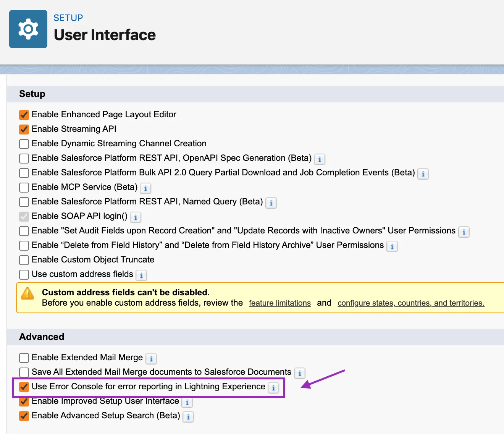Open info icon for REST API Named Query
This screenshot has height=434, width=504.
tap(271, 202)
